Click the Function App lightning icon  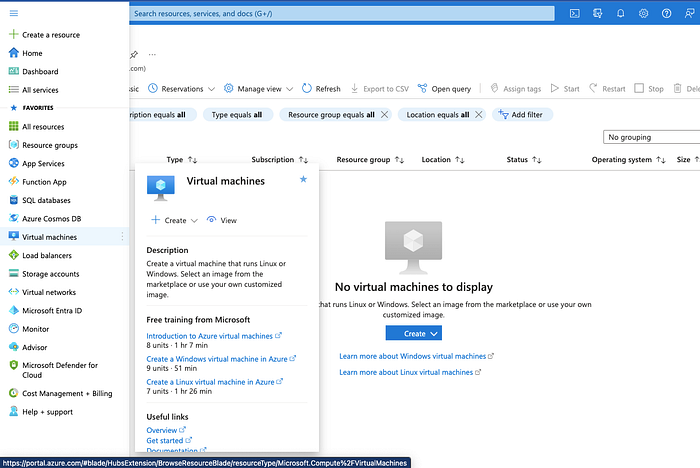(14, 181)
